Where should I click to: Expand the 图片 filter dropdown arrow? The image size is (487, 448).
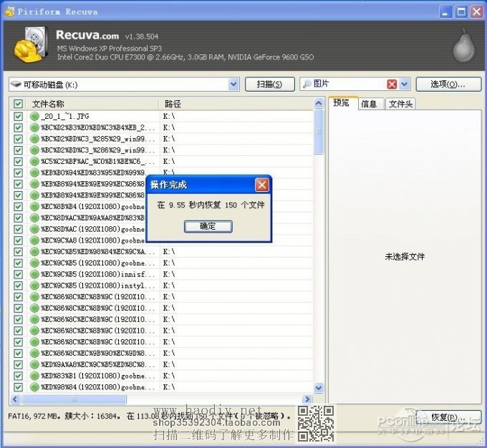coord(405,84)
